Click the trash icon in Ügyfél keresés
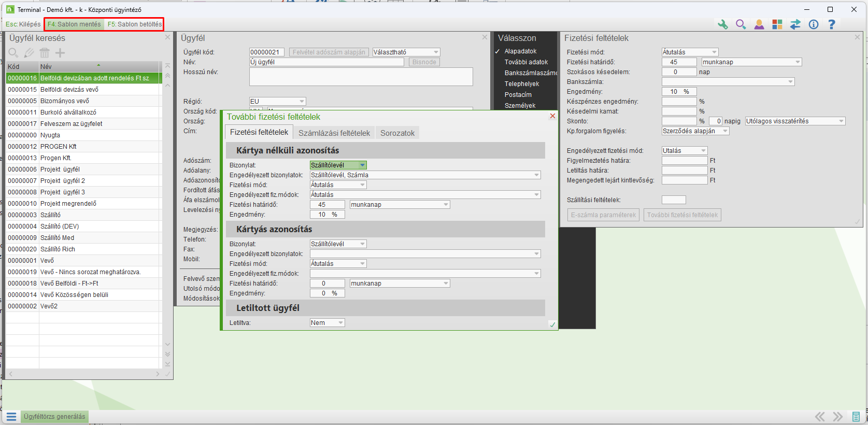868x425 pixels. click(x=45, y=53)
